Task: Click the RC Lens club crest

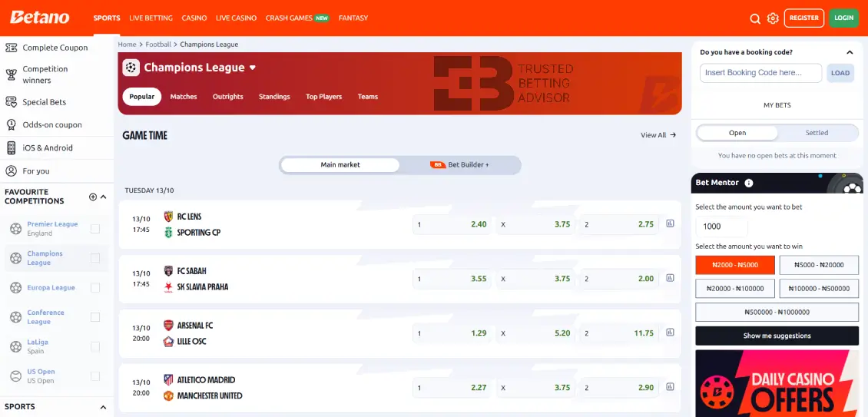Action: coord(169,217)
